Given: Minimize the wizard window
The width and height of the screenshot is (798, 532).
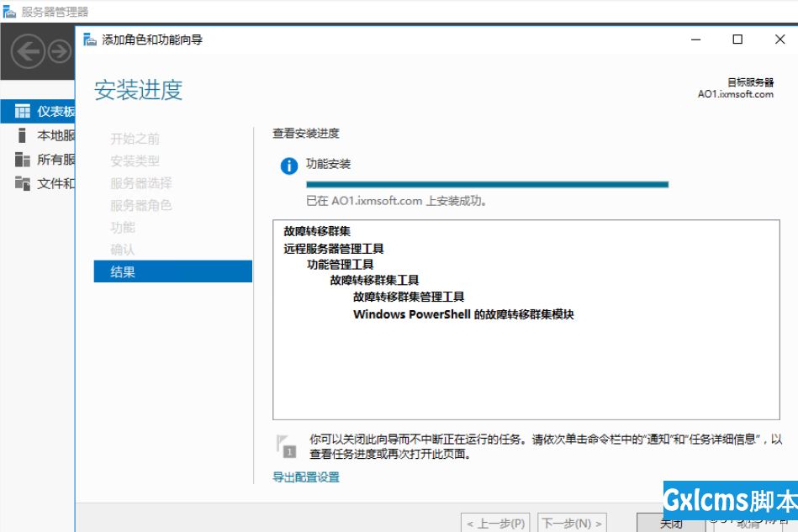Looking at the screenshot, I should pos(696,40).
